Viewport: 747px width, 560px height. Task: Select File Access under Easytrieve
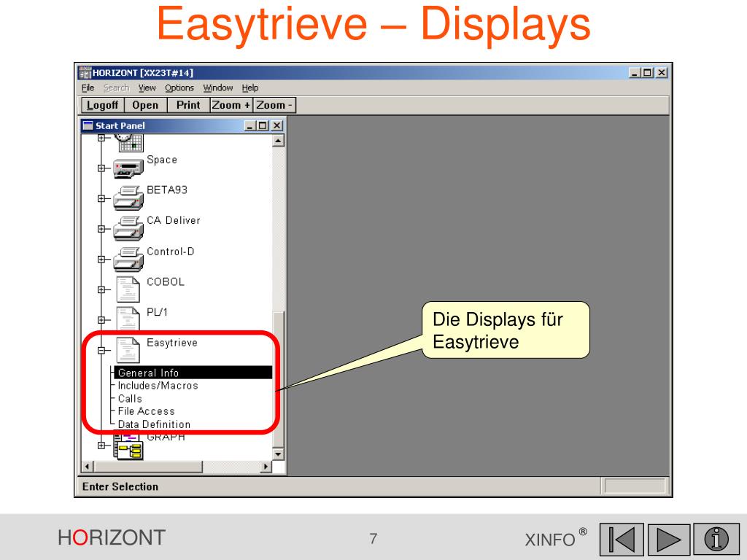click(x=146, y=411)
